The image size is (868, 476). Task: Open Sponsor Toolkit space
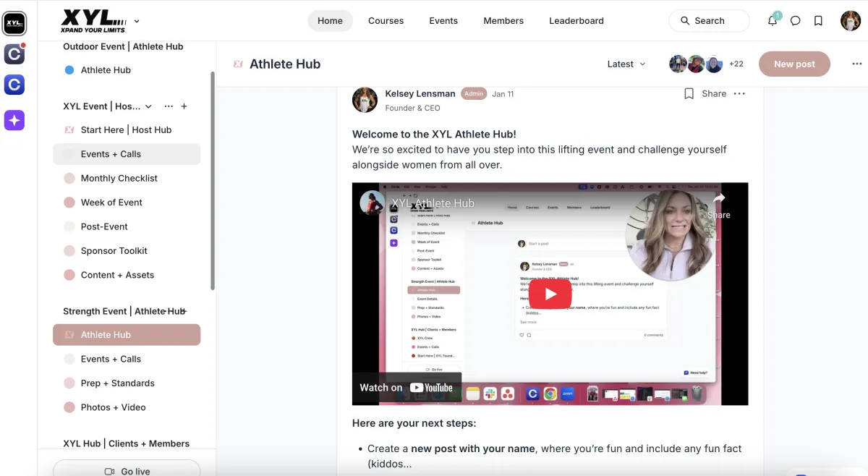(x=127, y=251)
